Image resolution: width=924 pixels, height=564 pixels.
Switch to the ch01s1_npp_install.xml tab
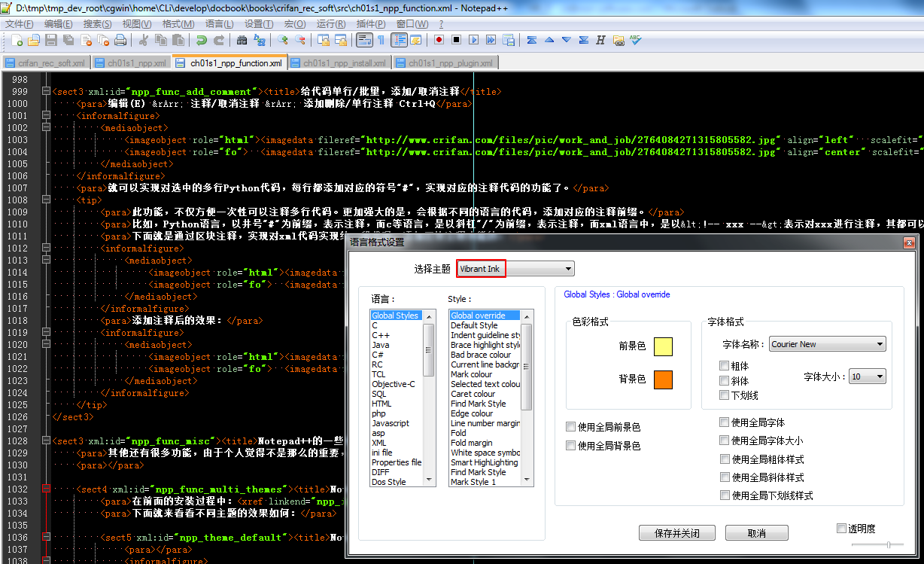(339, 62)
